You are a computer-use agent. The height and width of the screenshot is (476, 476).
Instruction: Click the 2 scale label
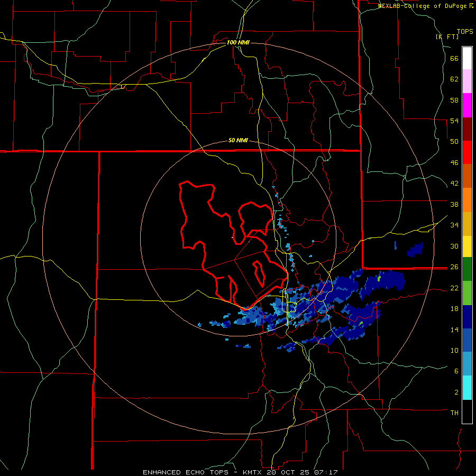click(456, 392)
